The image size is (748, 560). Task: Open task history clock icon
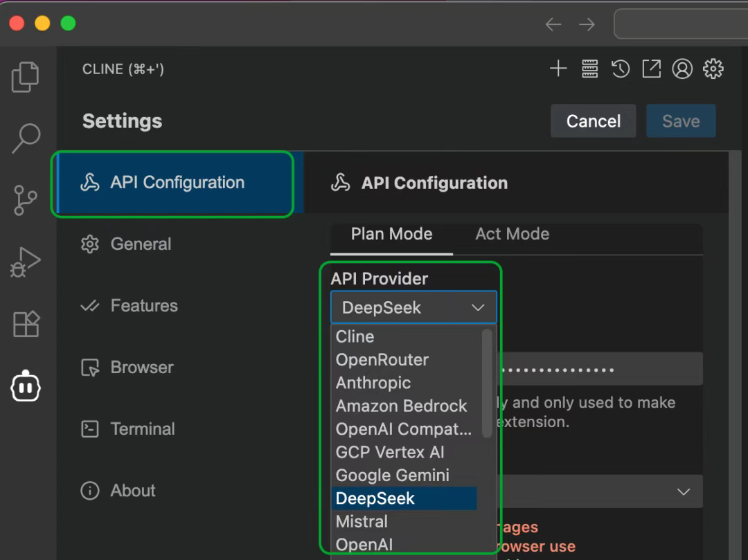click(621, 69)
